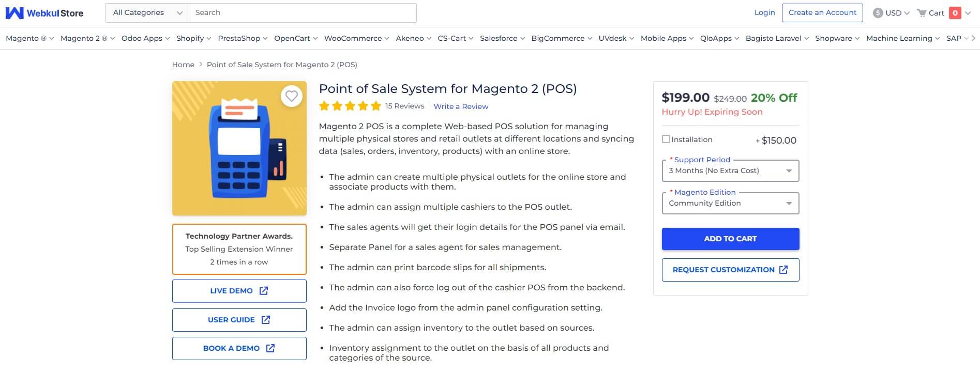Add product to wishlist via heart icon

click(x=292, y=96)
